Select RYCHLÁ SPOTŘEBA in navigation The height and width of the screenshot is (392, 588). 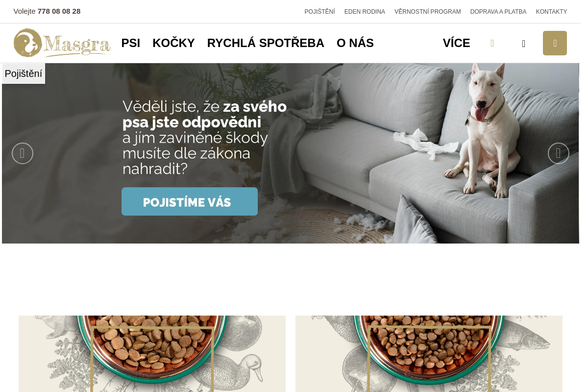[x=266, y=43]
